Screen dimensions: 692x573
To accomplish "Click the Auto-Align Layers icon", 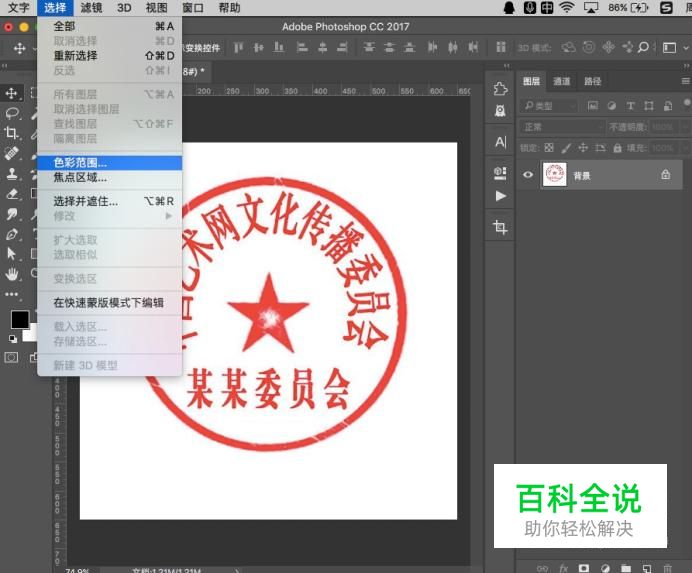I will click(500, 47).
